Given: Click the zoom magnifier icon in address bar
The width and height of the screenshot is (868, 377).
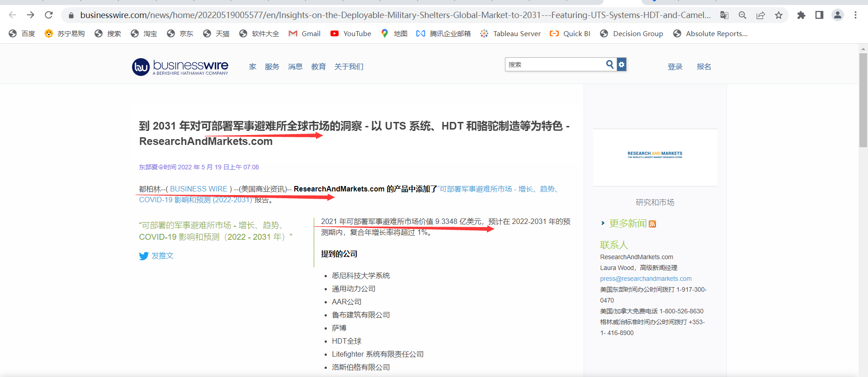Looking at the screenshot, I should (x=742, y=15).
